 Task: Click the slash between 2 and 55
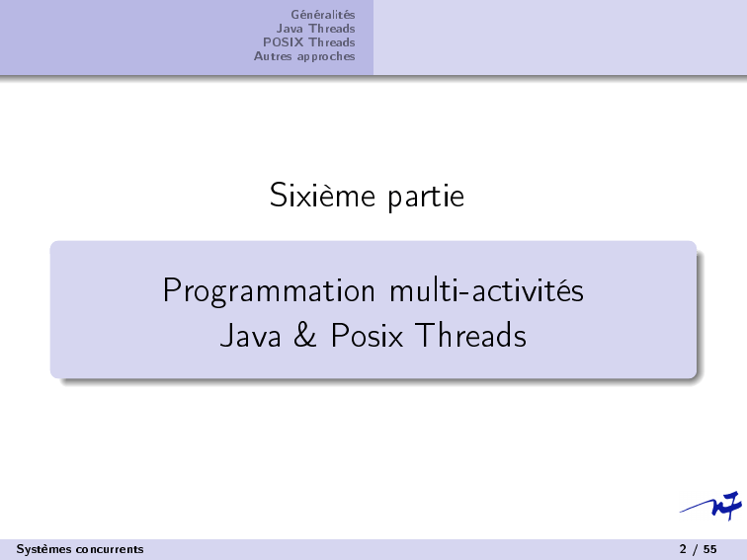[696, 548]
